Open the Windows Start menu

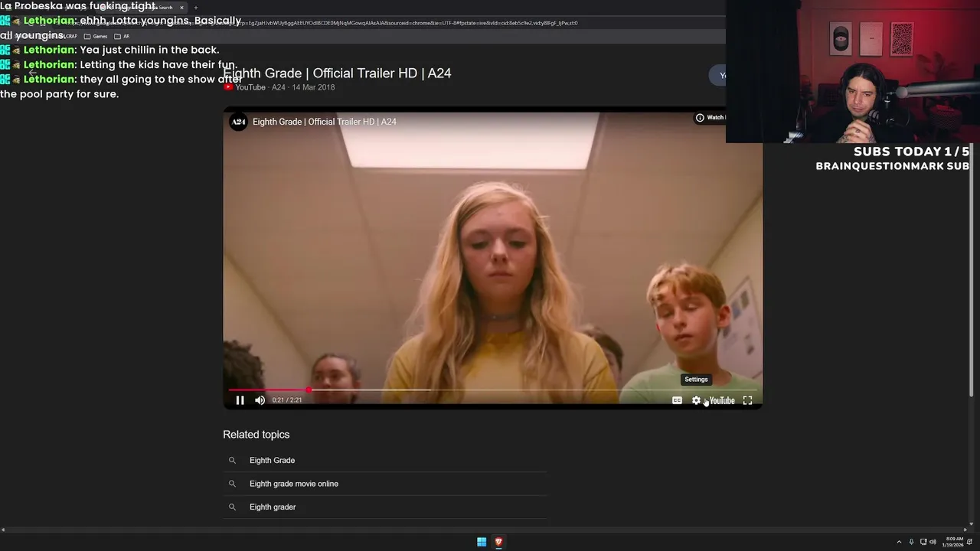482,542
